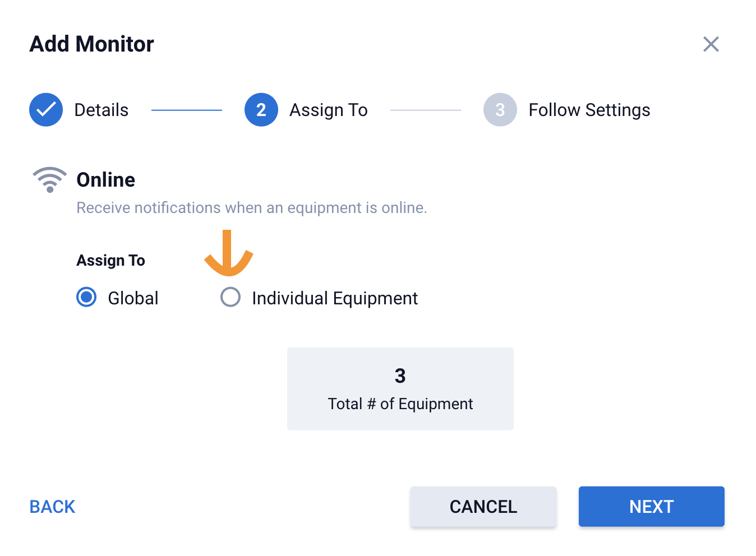Select the Global radio button
The height and width of the screenshot is (556, 756).
(86, 297)
